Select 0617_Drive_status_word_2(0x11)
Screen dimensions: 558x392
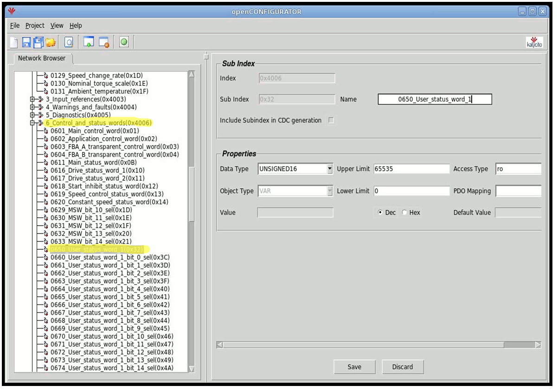pyautogui.click(x=97, y=178)
